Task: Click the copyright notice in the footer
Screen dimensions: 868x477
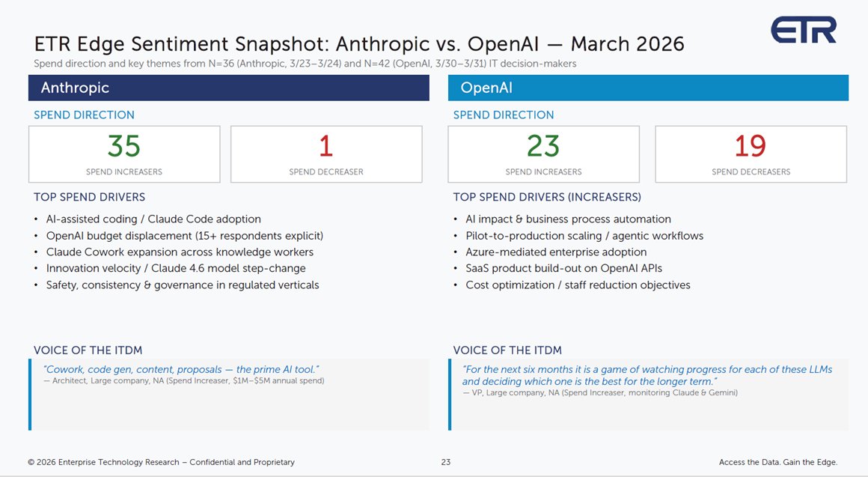Action: [161, 462]
